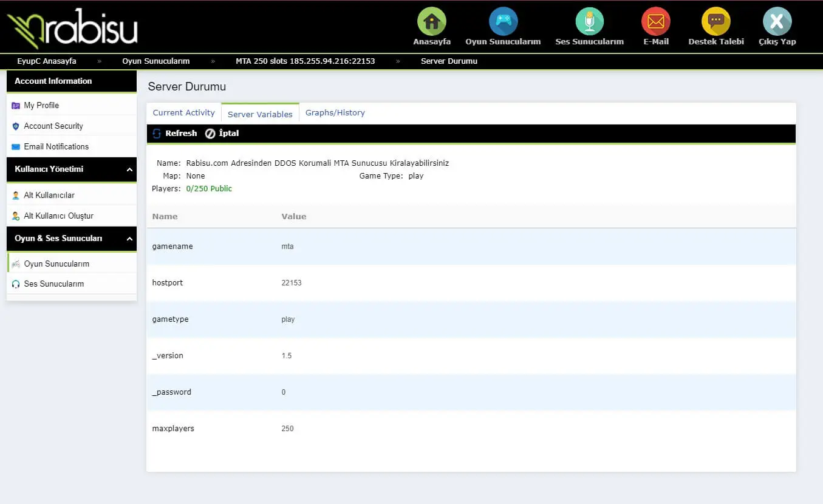Switch to the Current Activity tab
Image resolution: width=823 pixels, height=504 pixels.
[184, 113]
